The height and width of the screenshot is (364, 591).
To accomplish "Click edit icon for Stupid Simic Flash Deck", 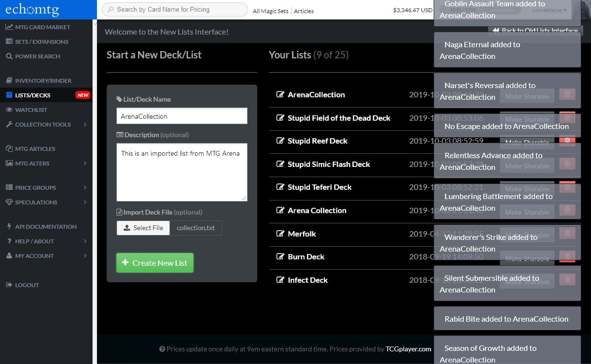I will (280, 164).
